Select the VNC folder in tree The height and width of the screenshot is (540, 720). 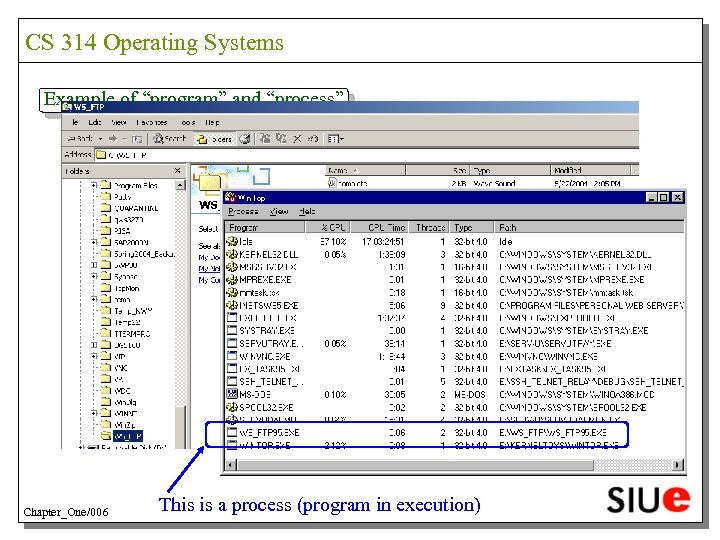tap(120, 368)
